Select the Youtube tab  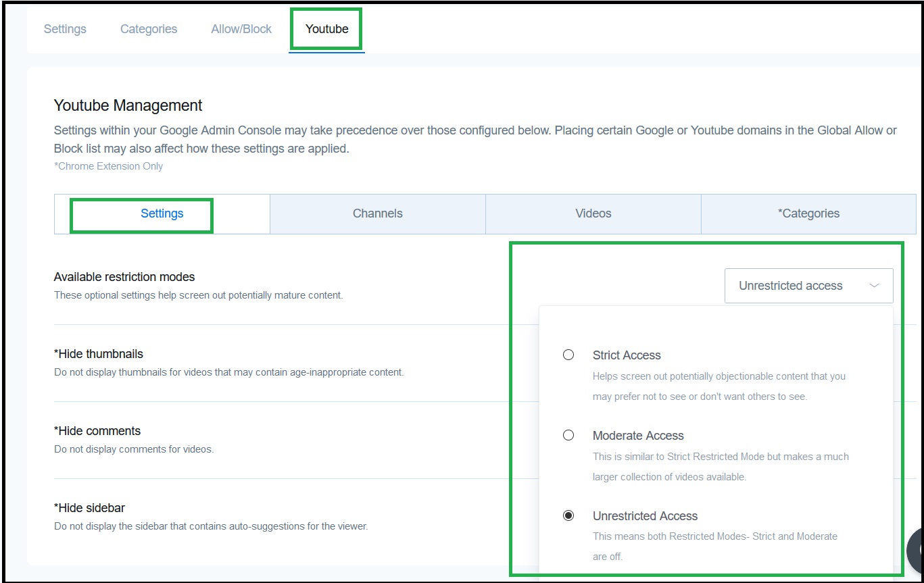tap(327, 29)
